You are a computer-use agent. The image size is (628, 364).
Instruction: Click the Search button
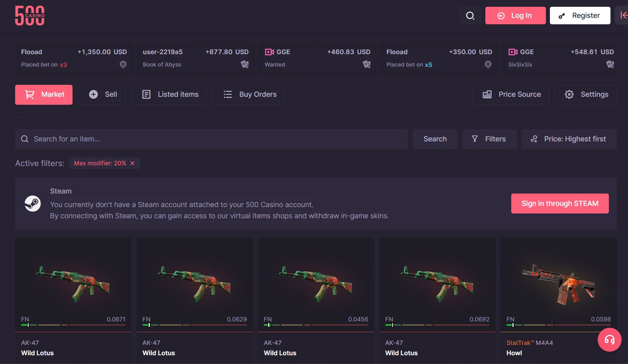coord(435,139)
